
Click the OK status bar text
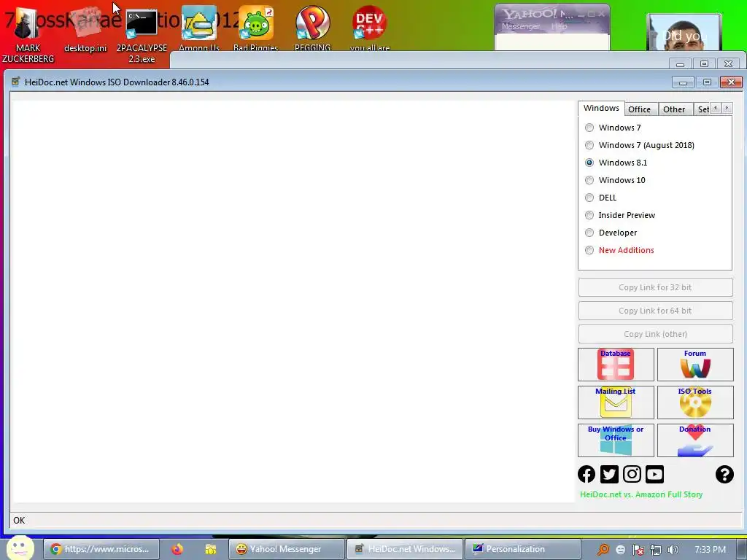pos(19,521)
